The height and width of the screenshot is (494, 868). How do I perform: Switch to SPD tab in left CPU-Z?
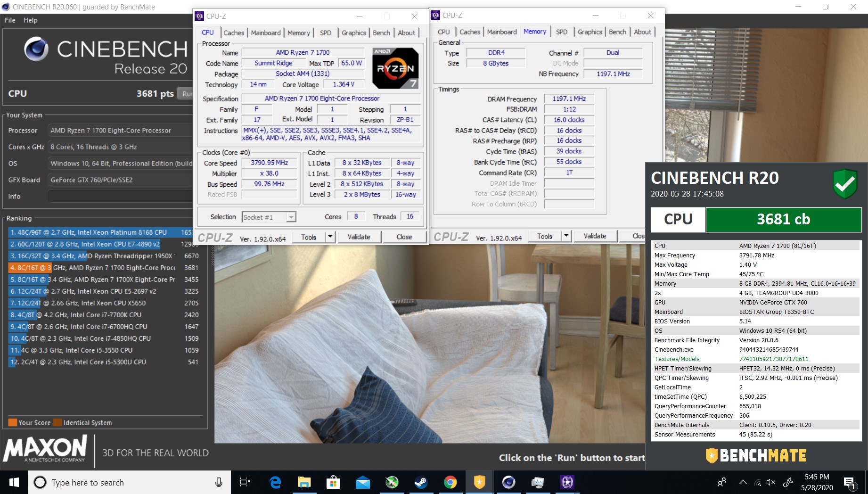[x=326, y=33]
